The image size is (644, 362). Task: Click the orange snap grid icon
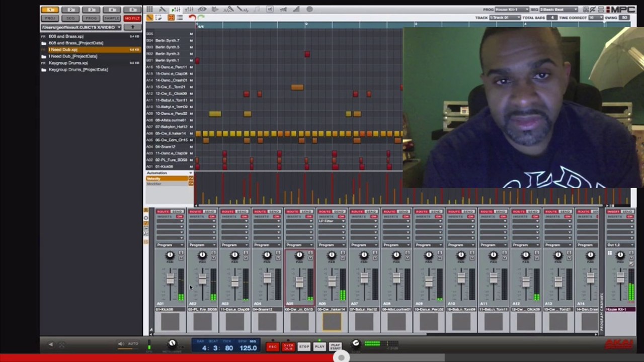click(171, 18)
